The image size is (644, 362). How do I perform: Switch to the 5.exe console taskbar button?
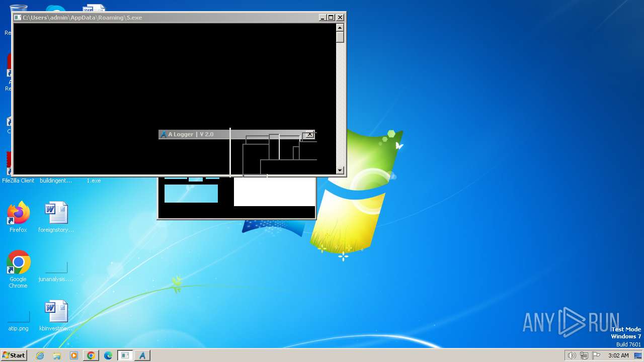pos(125,355)
